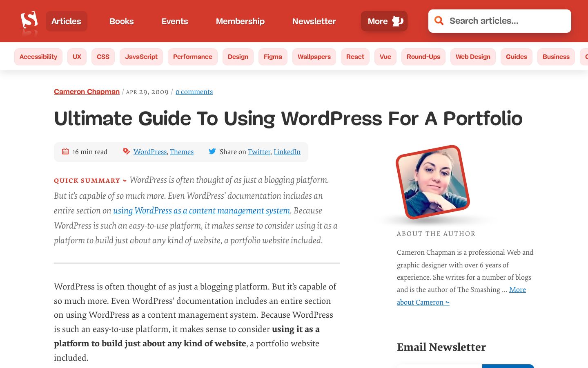The height and width of the screenshot is (368, 588).
Task: Select the Accessibility category tag
Action: (38, 57)
